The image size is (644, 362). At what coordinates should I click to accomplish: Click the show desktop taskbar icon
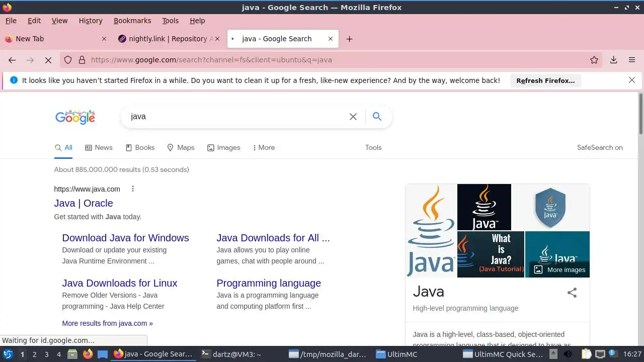click(103, 354)
